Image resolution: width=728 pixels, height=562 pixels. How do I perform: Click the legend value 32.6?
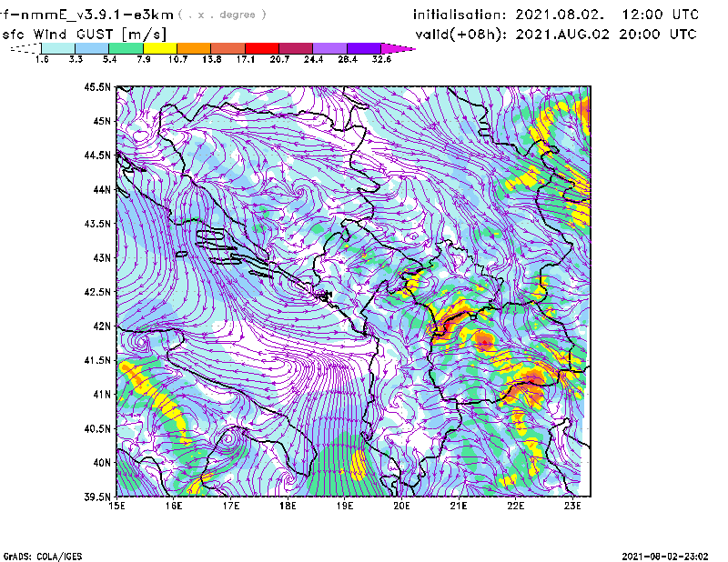coord(381,59)
